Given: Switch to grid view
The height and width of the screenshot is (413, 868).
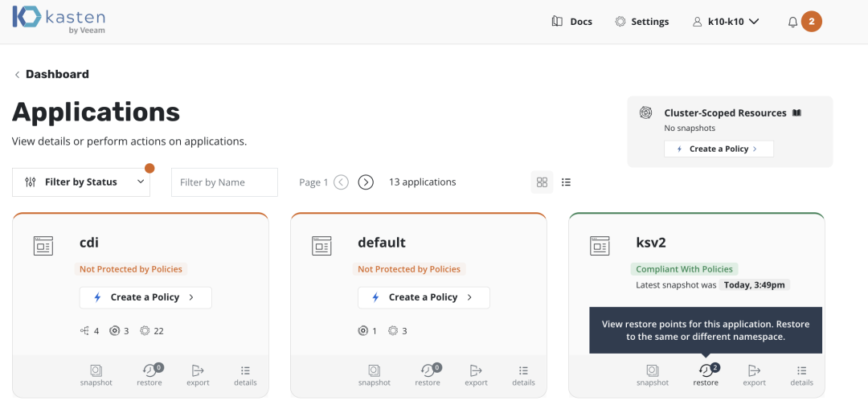Looking at the screenshot, I should click(542, 182).
